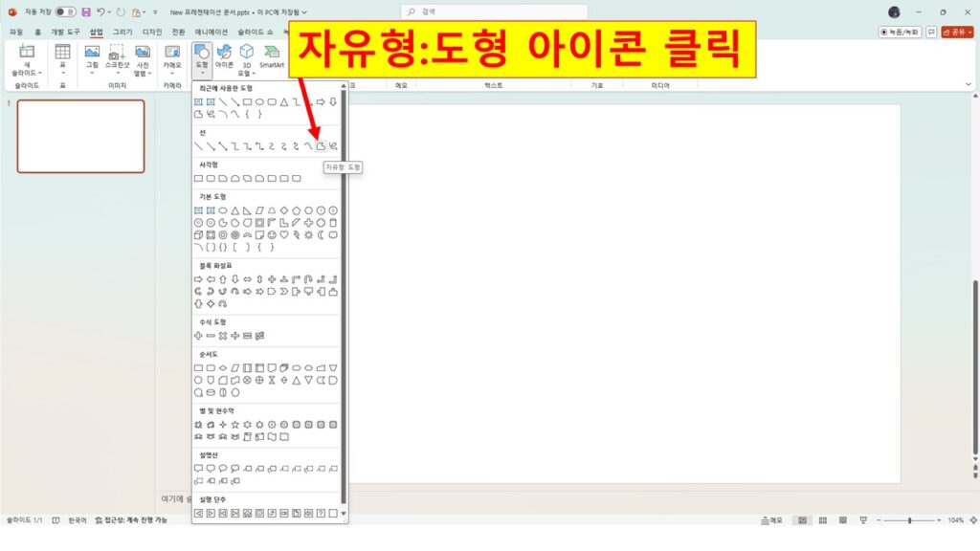The width and height of the screenshot is (980, 551).
Task: Pick the cube basic shape
Action: [x=198, y=235]
